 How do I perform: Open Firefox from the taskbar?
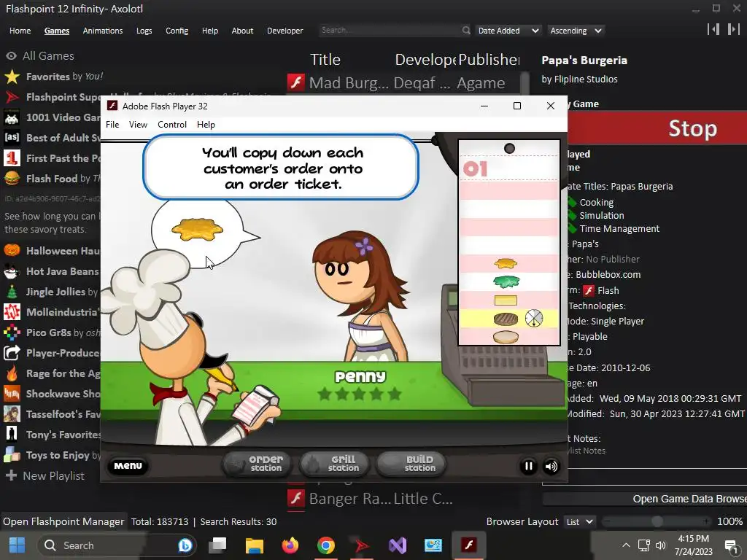coord(290,545)
